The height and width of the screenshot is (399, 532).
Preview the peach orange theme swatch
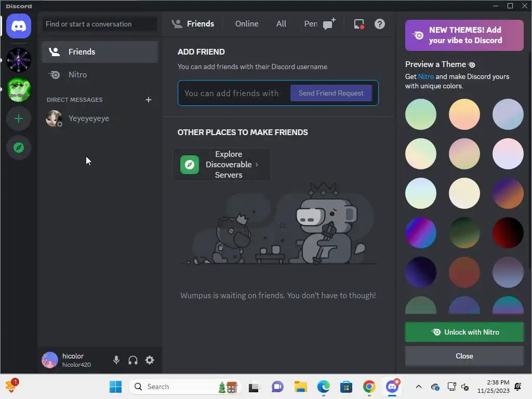[x=464, y=114]
